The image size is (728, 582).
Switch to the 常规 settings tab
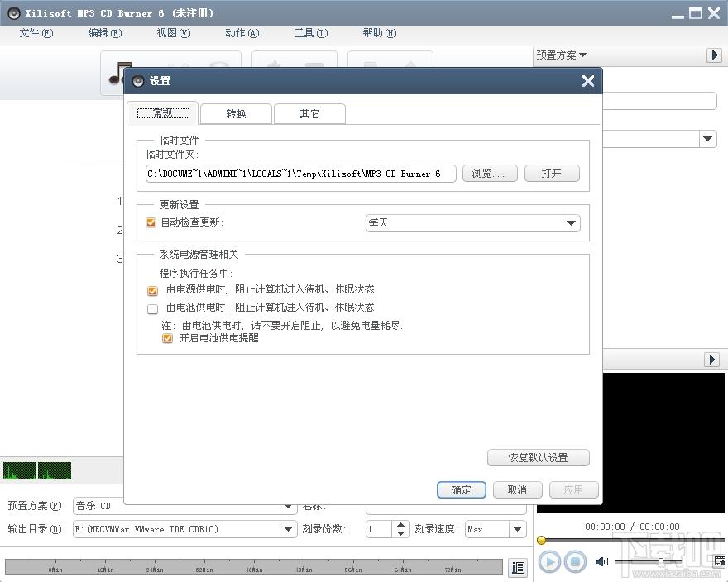[x=163, y=113]
